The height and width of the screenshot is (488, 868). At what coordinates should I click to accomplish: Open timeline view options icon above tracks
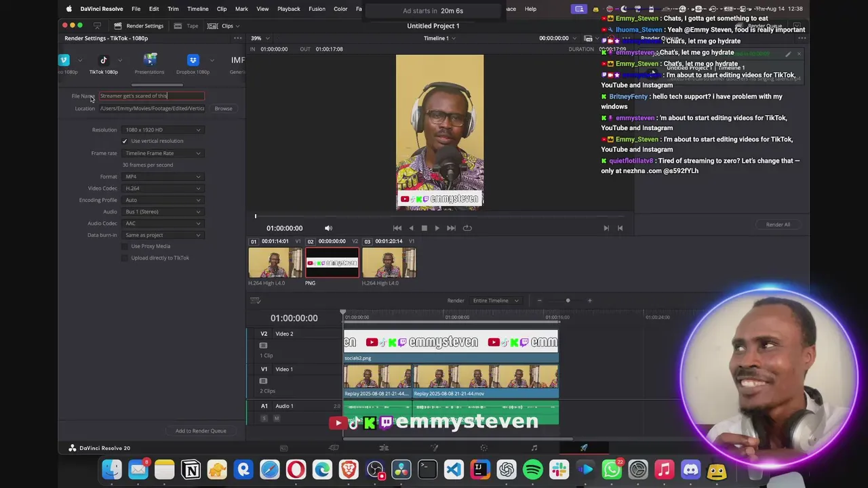(x=256, y=301)
